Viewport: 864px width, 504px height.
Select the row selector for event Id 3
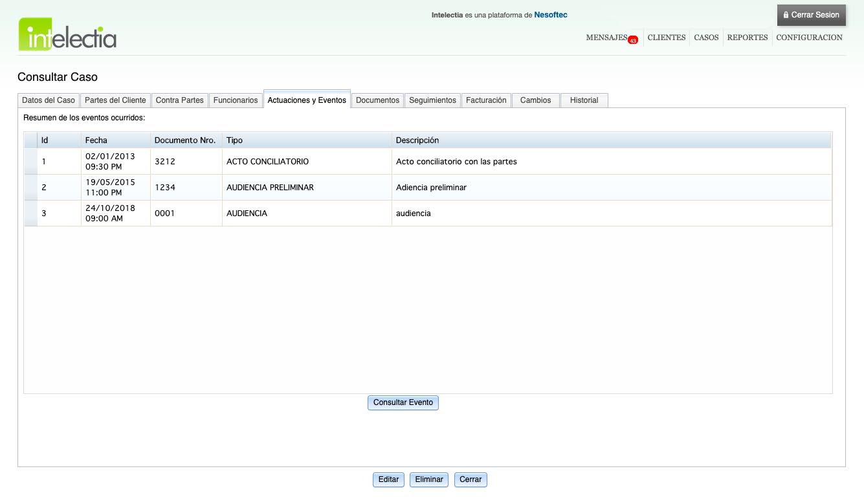[x=30, y=214]
